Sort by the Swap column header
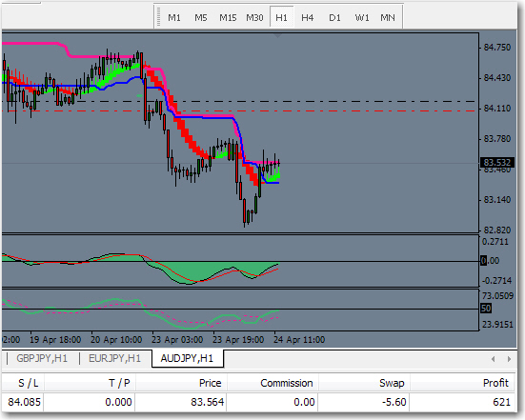This screenshot has width=525, height=420. click(364, 383)
